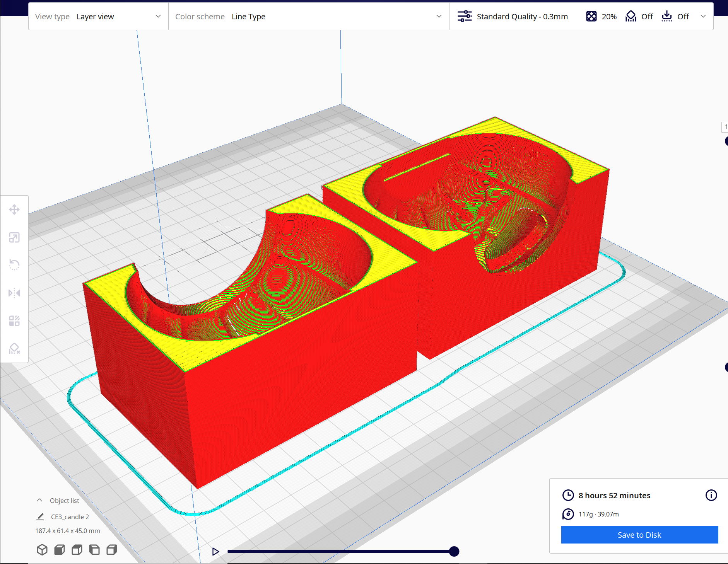Click the CE3_candle 2 object name

[x=70, y=517]
